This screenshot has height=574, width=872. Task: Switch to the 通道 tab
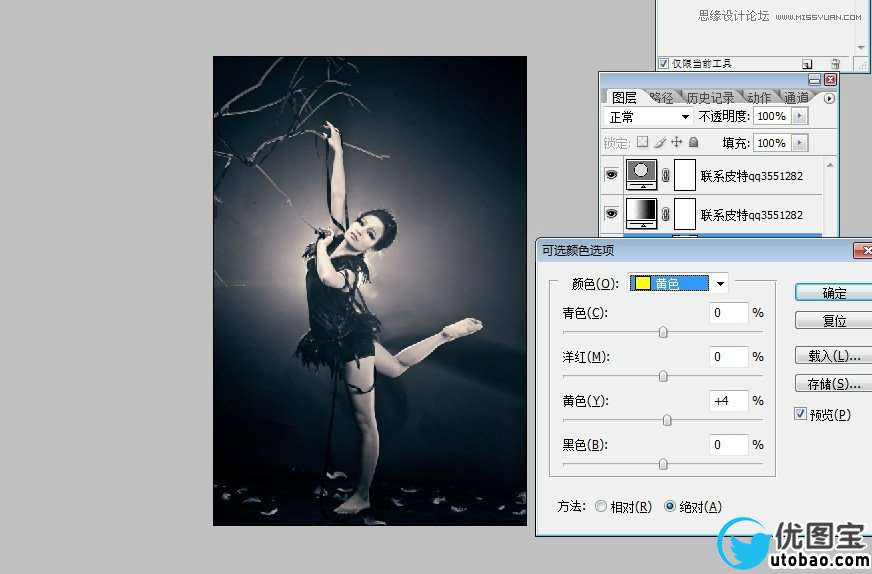click(x=796, y=98)
